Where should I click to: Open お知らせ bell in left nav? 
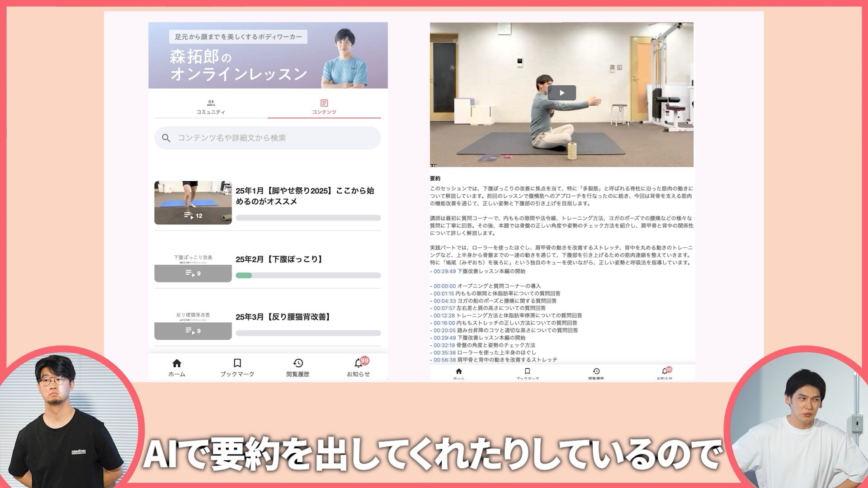click(x=359, y=368)
